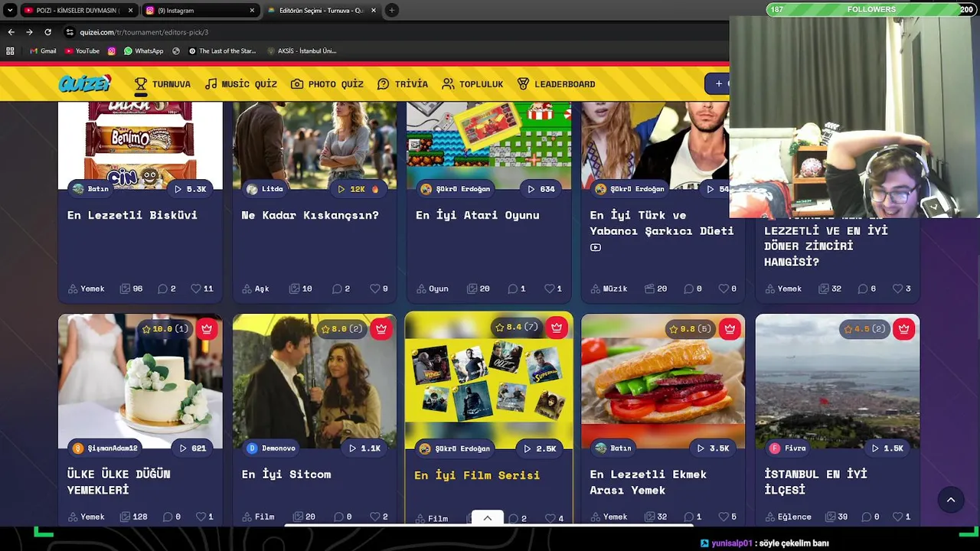This screenshot has width=980, height=551.
Task: Click the Aşk category tag
Action: [x=256, y=289]
